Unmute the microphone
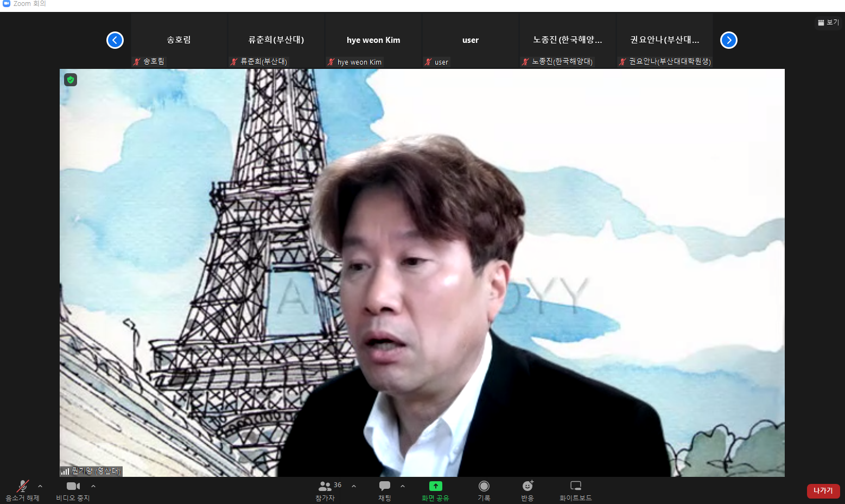845x504 pixels. tap(23, 486)
